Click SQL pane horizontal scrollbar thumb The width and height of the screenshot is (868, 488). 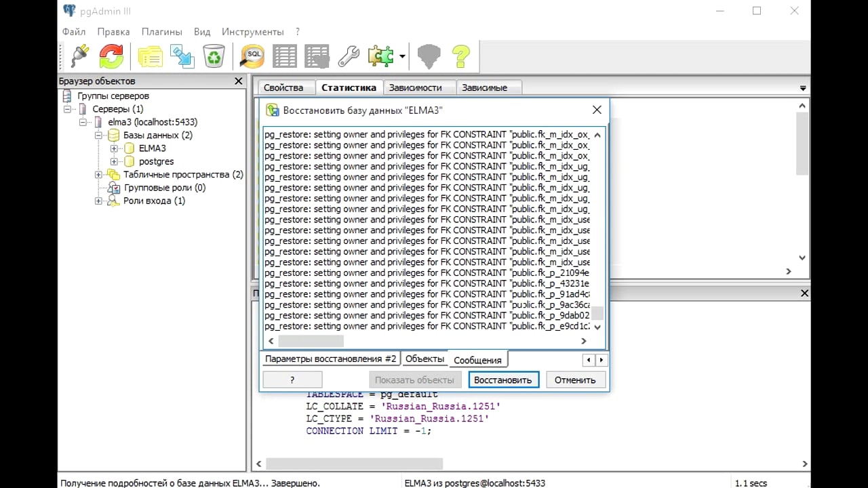pos(354,464)
